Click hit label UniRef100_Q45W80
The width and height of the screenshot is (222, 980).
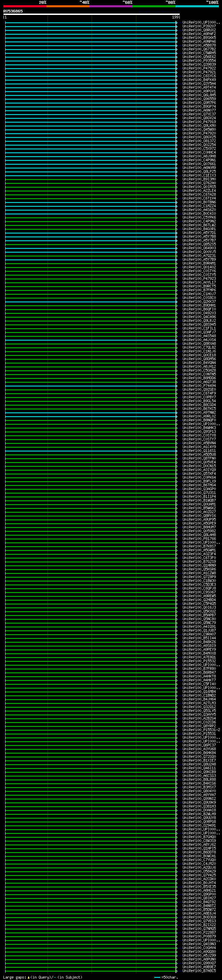click(199, 129)
